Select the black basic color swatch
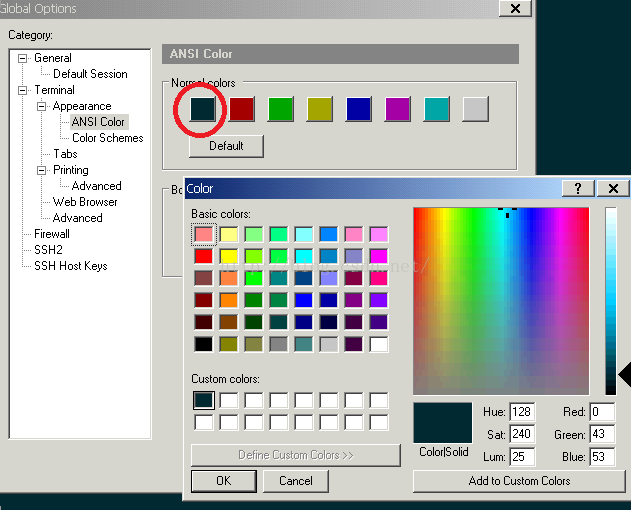This screenshot has width=631, height=510. click(204, 344)
